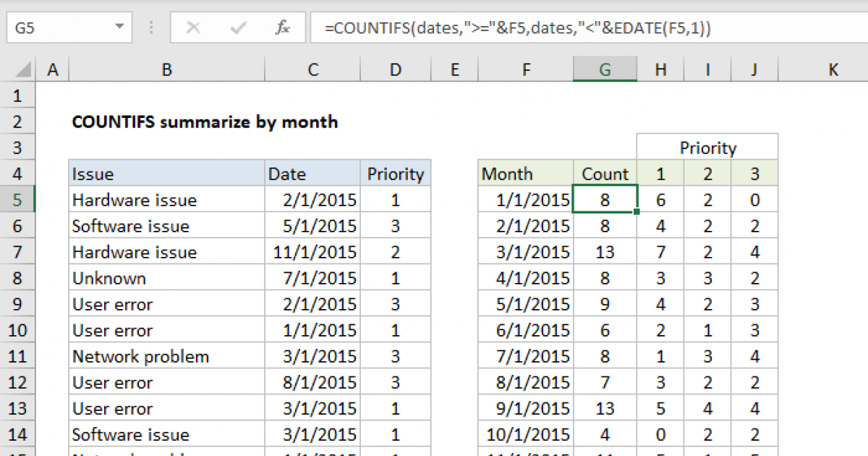
Task: Select the Month cell showing 1/1/2015
Action: point(525,199)
